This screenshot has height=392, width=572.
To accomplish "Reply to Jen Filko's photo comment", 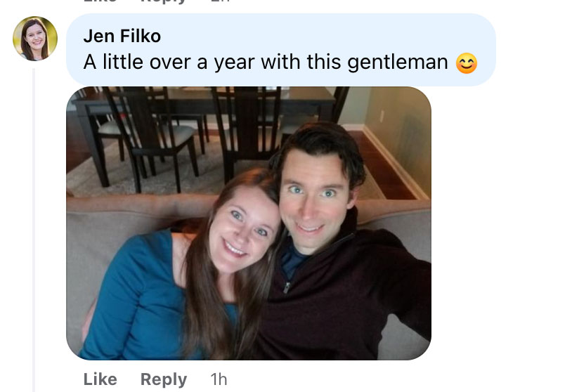I will pyautogui.click(x=164, y=379).
